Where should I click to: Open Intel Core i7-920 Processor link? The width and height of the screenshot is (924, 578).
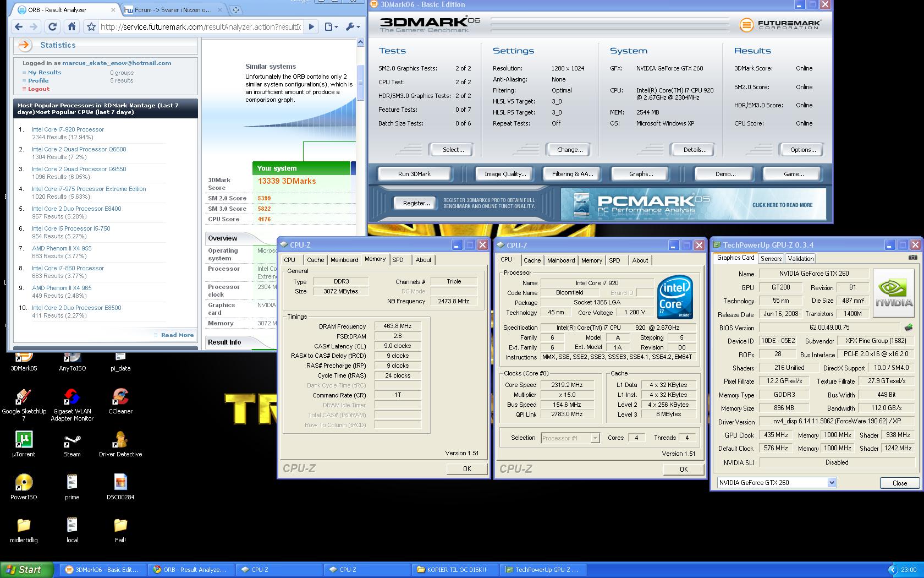68,129
